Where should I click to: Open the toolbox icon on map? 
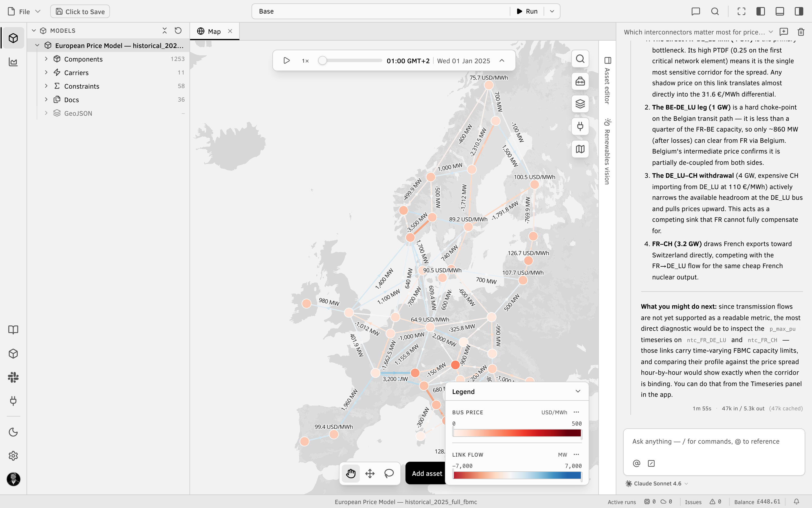tap(580, 81)
